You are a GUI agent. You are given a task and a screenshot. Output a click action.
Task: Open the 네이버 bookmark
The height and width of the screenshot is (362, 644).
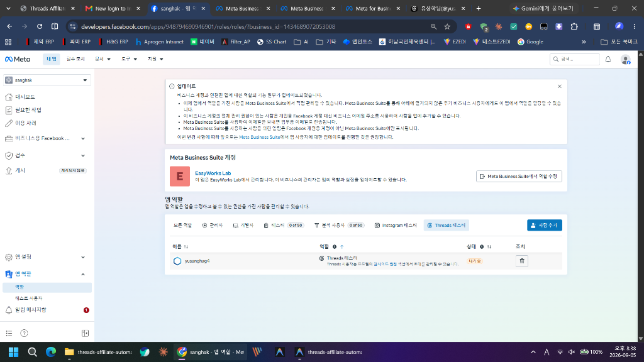(x=203, y=42)
